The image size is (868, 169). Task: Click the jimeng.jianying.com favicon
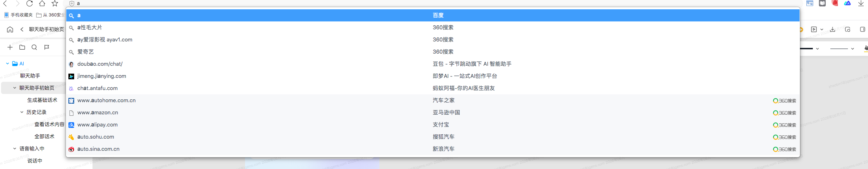point(71,76)
